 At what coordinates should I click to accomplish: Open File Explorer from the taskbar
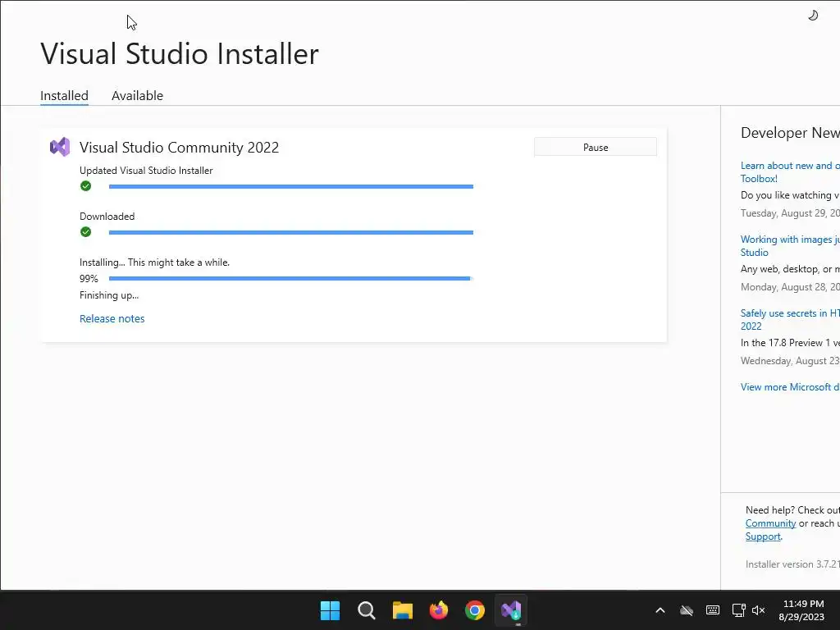[x=402, y=610]
